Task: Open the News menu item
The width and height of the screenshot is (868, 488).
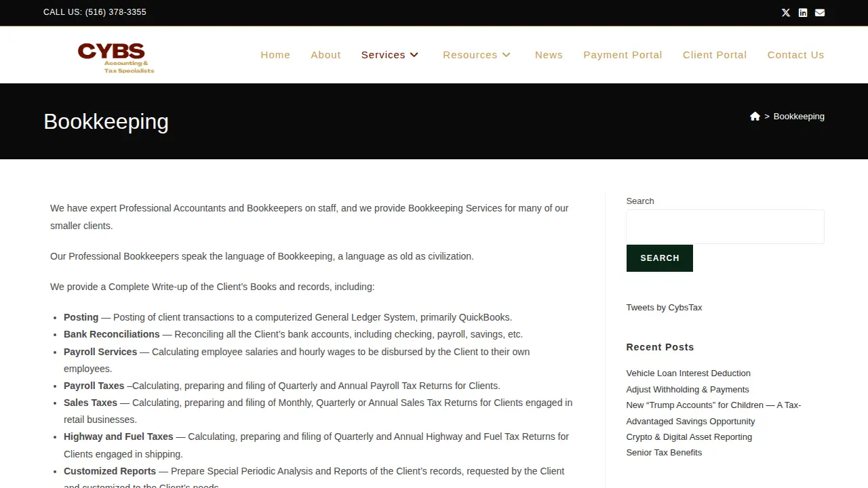Action: coord(549,55)
